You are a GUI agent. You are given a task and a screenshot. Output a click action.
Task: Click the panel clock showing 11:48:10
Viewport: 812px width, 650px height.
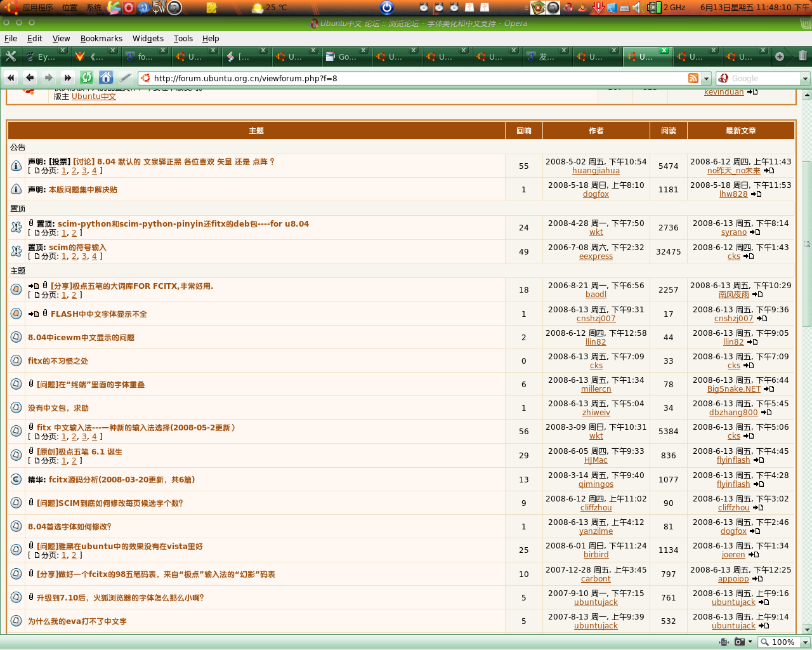click(755, 8)
